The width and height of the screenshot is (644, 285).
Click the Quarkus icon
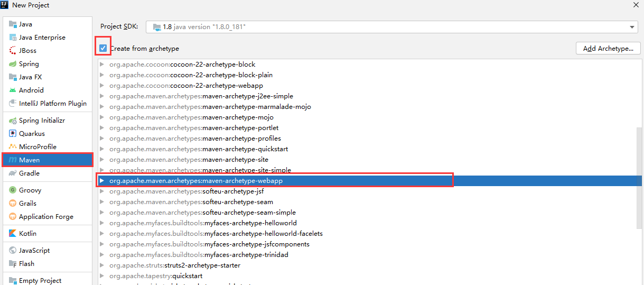pyautogui.click(x=13, y=134)
